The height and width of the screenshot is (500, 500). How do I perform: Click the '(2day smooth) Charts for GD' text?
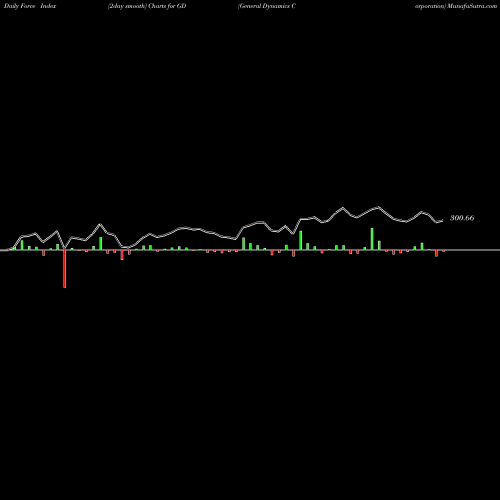pyautogui.click(x=147, y=6)
